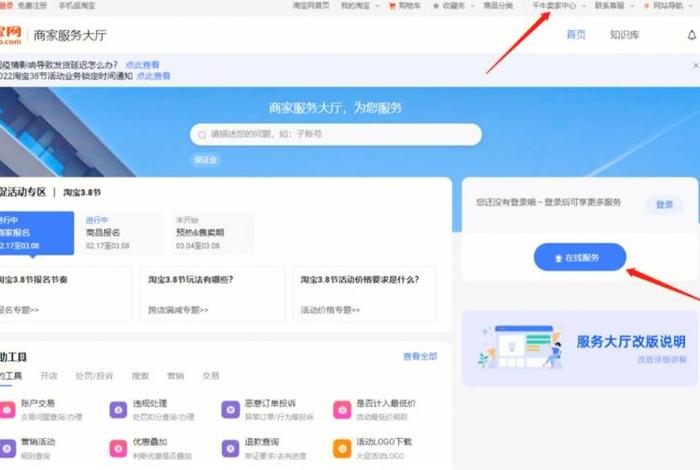Select the 处罚/投诉 tools tab
Viewport: 700px width, 470px height.
94,376
